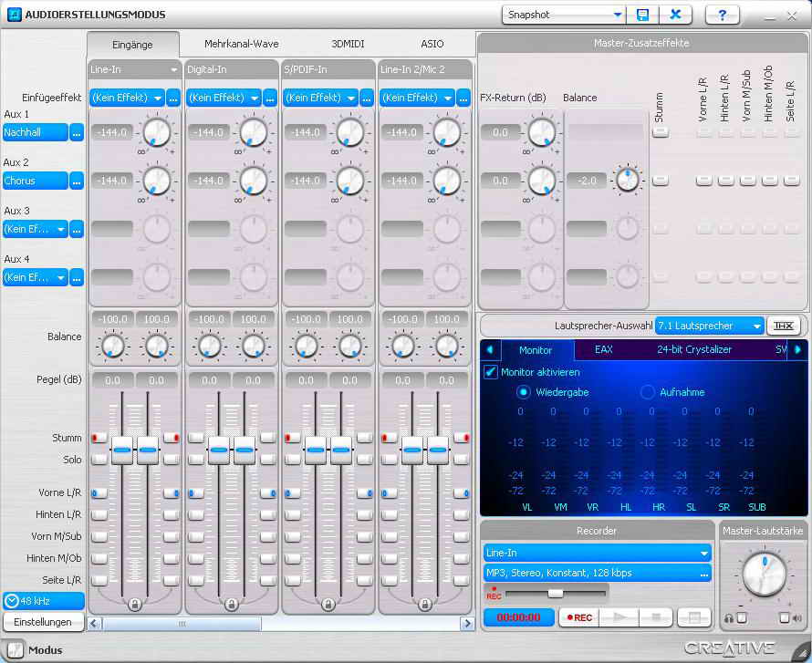The height and width of the screenshot is (663, 812).
Task: Open Line-In 2/Mic 2 insert effect ellipsis
Action: tap(463, 98)
